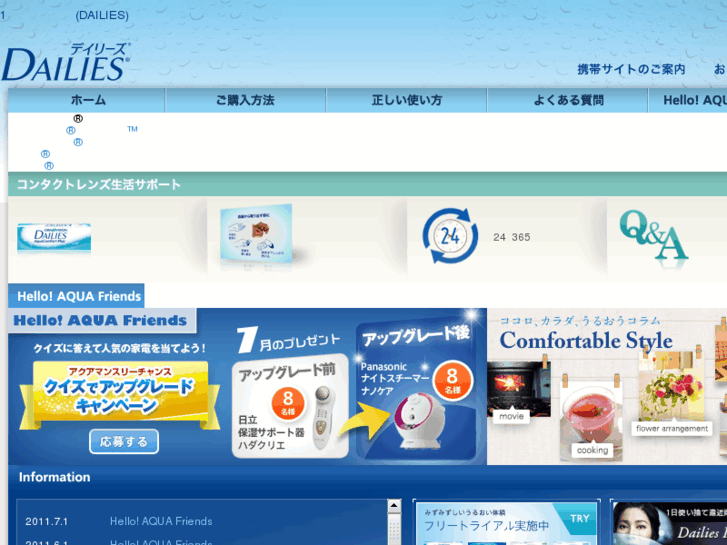Click the アップグレード後 label
Screen dimensions: 727x545
415,336
